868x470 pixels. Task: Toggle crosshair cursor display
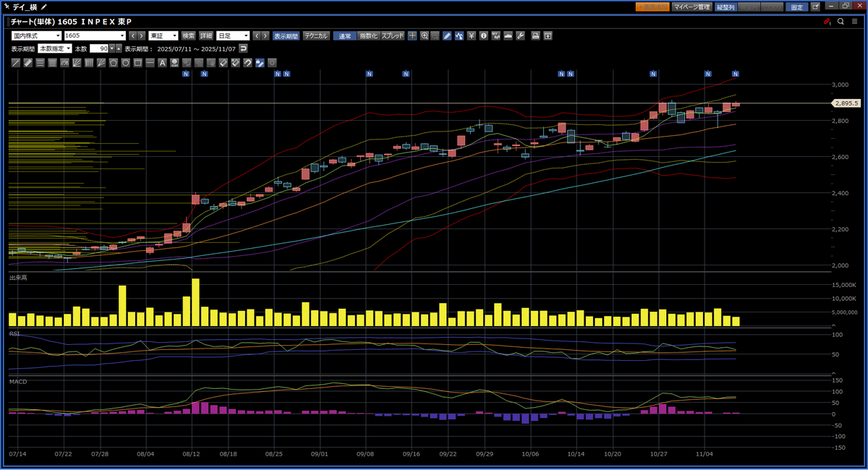(x=412, y=35)
